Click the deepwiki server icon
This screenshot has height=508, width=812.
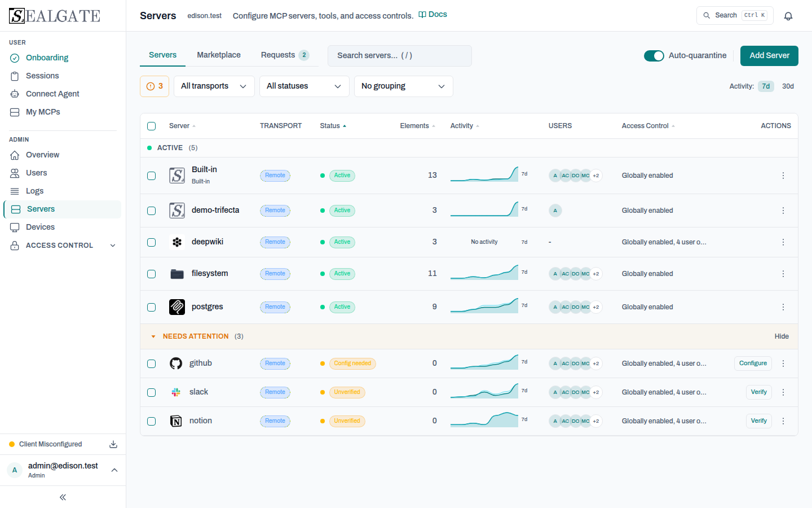[x=177, y=242]
